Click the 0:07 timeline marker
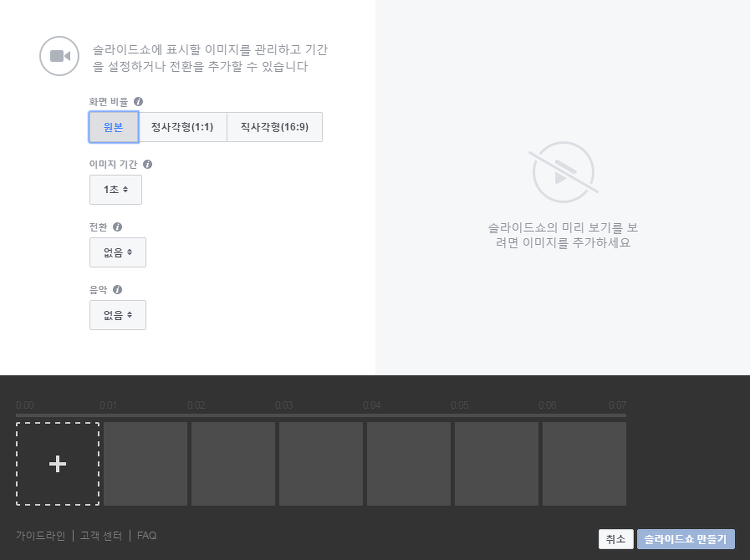The height and width of the screenshot is (560, 750). (617, 406)
